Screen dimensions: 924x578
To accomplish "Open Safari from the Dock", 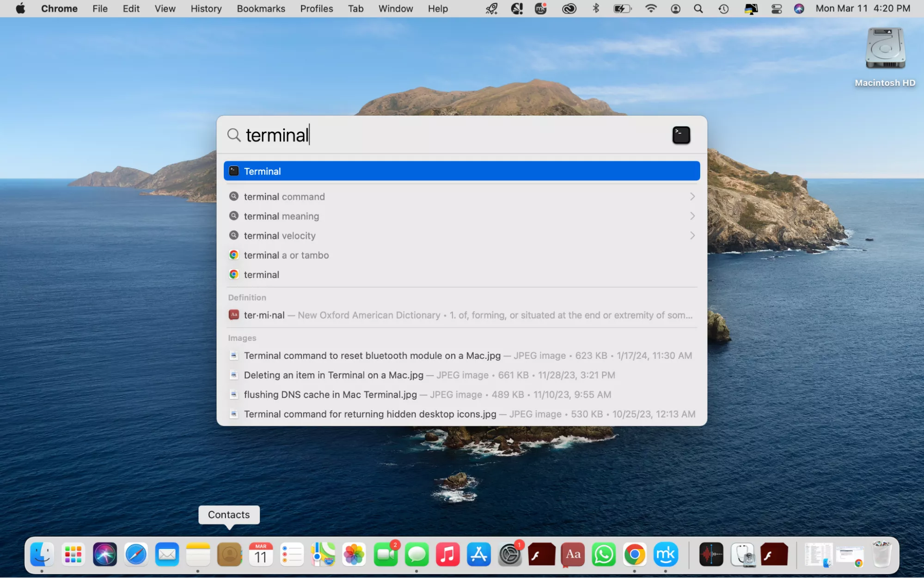I will tap(135, 554).
